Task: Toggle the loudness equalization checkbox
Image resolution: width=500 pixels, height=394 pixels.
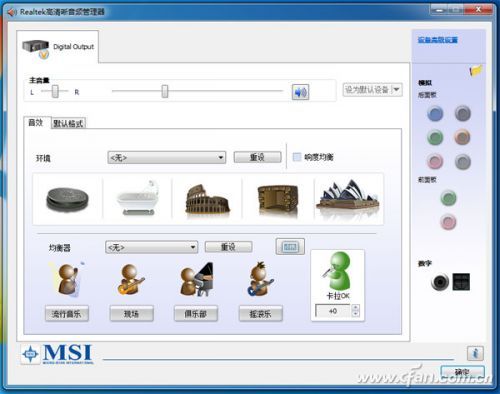Action: point(297,157)
